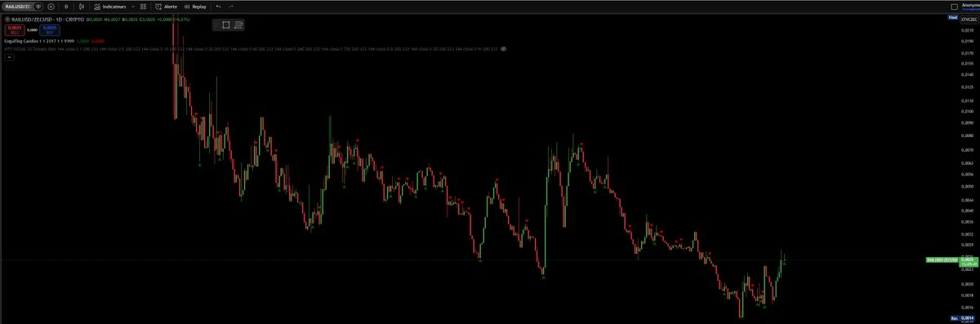Image resolution: width=980 pixels, height=324 pixels.
Task: Expand the arrow beside Indicateurs
Action: (133, 6)
